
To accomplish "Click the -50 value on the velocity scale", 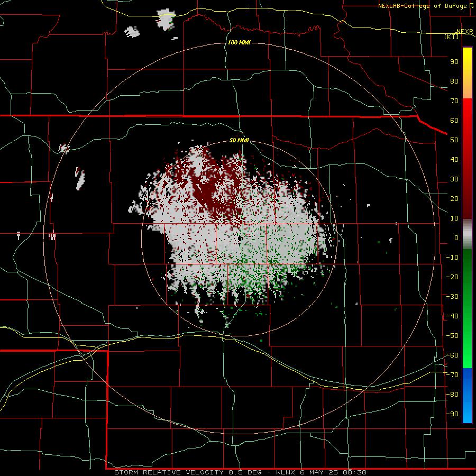I will [452, 335].
